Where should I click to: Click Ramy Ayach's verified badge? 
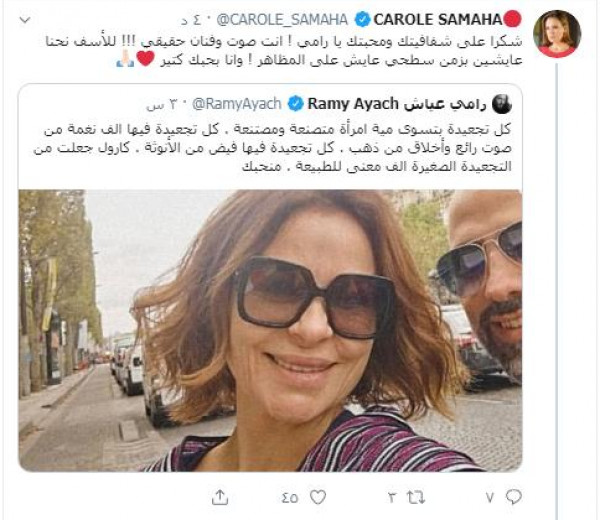click(x=296, y=104)
